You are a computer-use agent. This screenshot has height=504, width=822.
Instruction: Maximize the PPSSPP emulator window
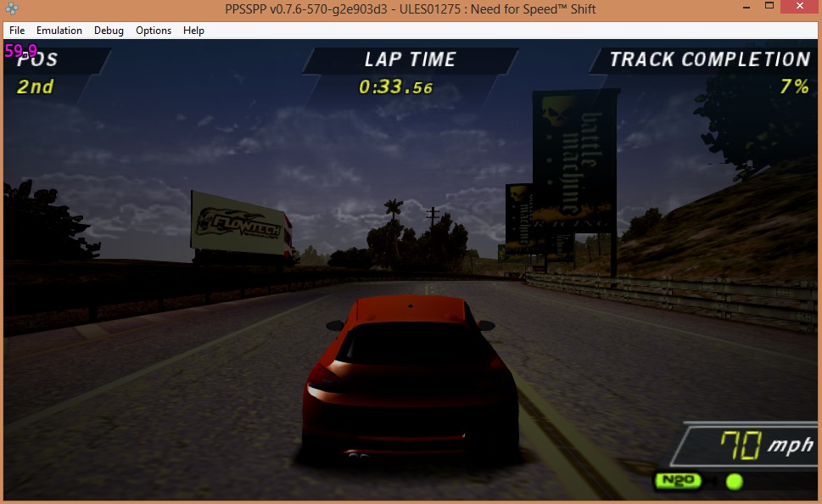click(769, 8)
